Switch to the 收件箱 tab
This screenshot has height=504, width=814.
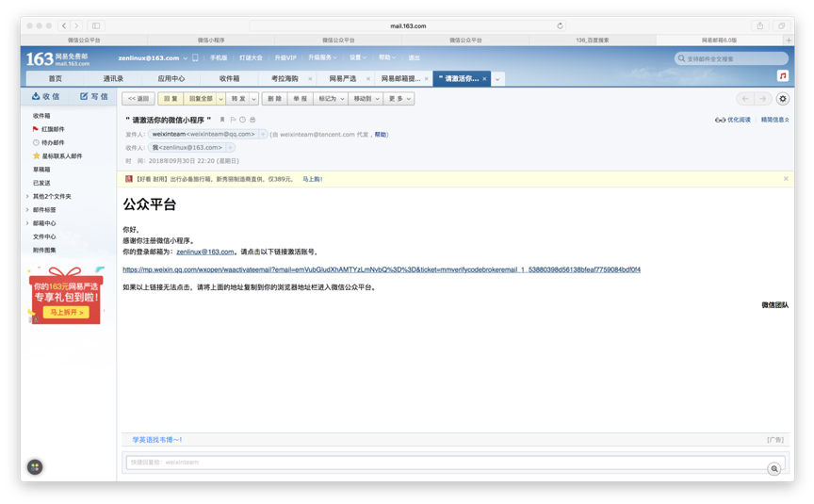pyautogui.click(x=229, y=78)
